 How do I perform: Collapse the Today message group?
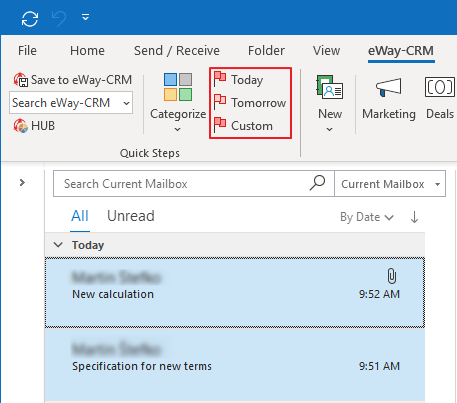[x=58, y=245]
